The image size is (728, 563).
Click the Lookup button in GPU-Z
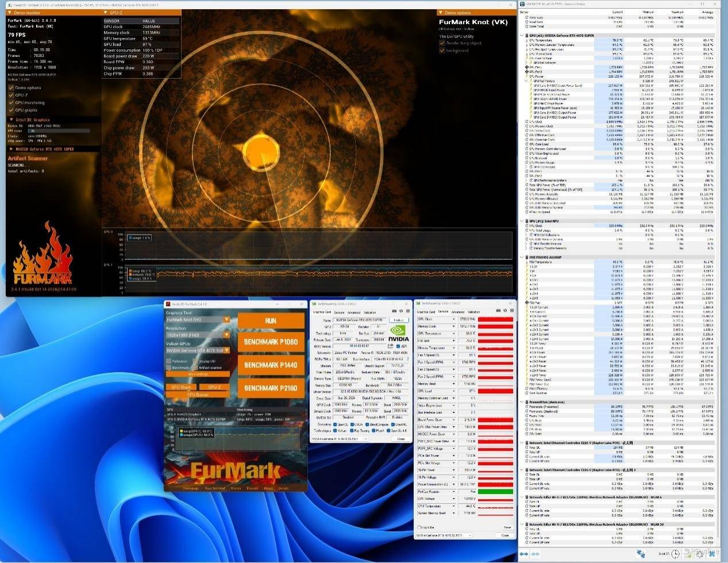click(398, 320)
